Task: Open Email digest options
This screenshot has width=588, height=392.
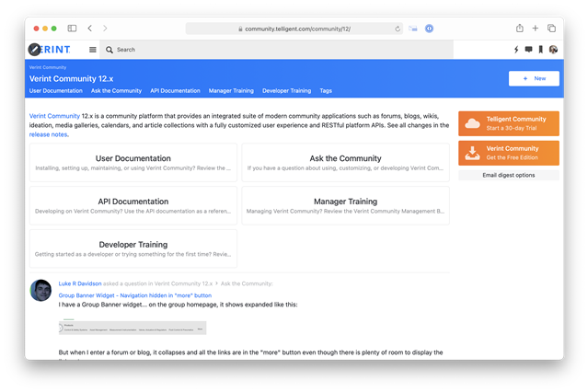Action: click(x=509, y=175)
